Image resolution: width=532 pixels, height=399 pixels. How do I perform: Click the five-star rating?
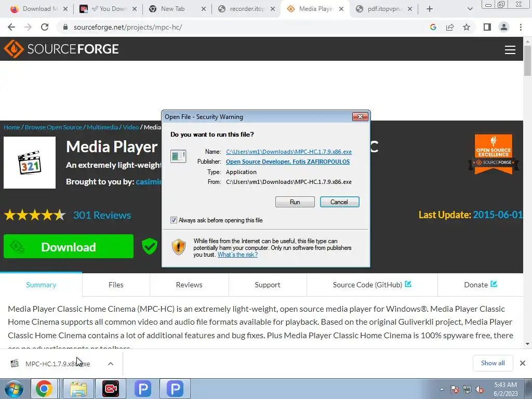point(35,215)
